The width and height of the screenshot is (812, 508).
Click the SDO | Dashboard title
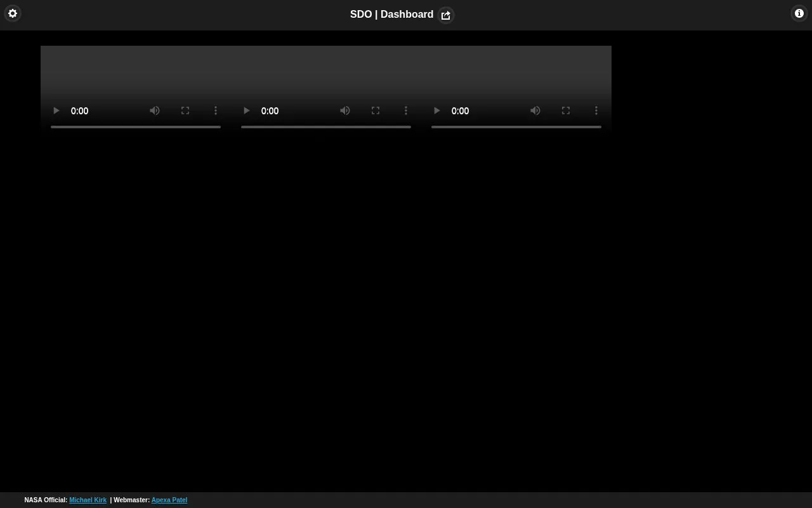pyautogui.click(x=391, y=15)
